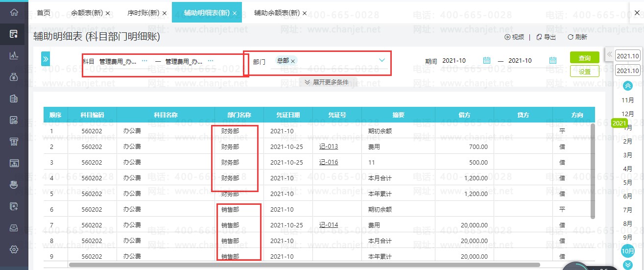The image size is (644, 270).
Task: Close the 序时账(新) tab
Action: (165, 13)
